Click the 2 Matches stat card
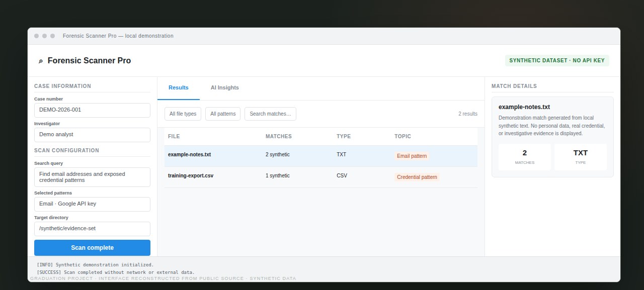 coord(525,157)
